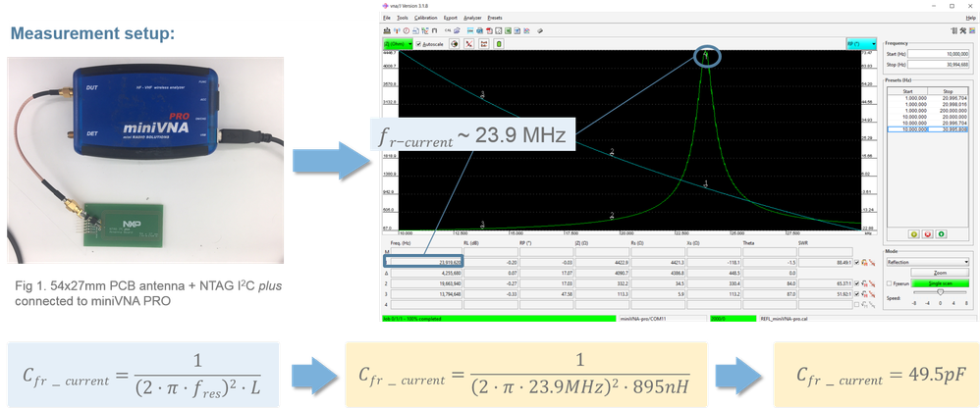This screenshot has width=980, height=408.
Task: Click the Single scan button
Action: (940, 283)
